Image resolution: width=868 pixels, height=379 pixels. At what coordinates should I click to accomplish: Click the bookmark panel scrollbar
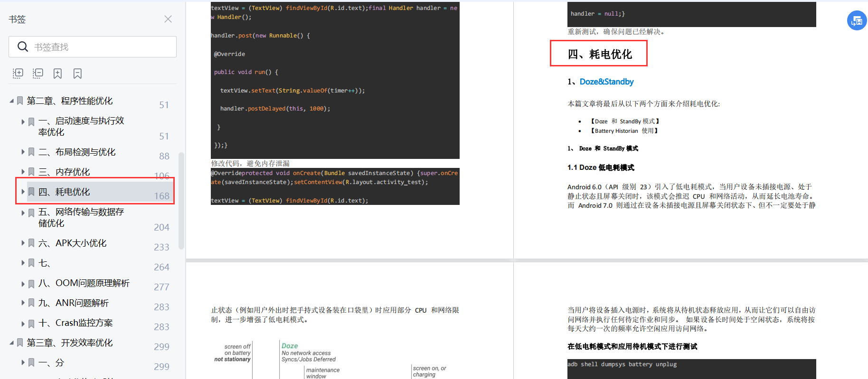[181, 201]
